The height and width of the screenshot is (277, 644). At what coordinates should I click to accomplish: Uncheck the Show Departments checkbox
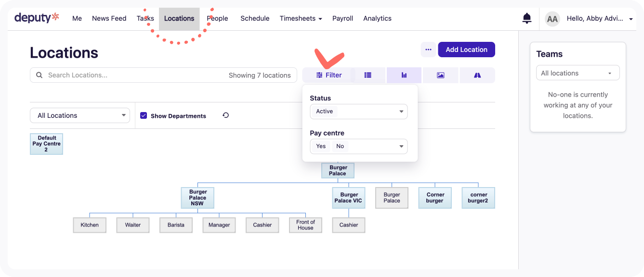pos(144,115)
